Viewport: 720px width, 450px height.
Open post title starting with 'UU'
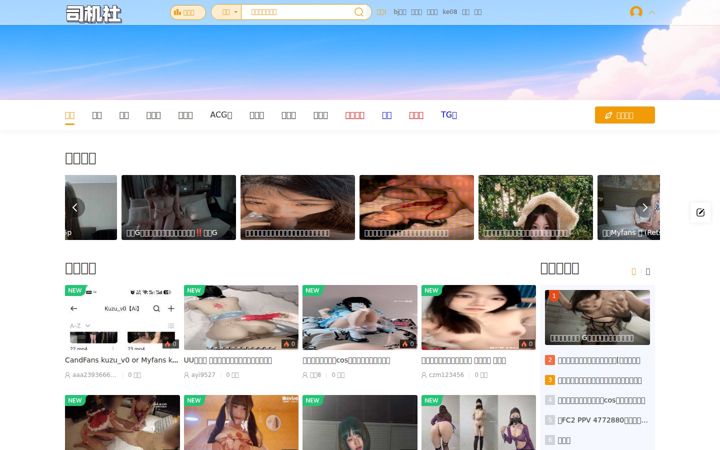click(x=228, y=360)
